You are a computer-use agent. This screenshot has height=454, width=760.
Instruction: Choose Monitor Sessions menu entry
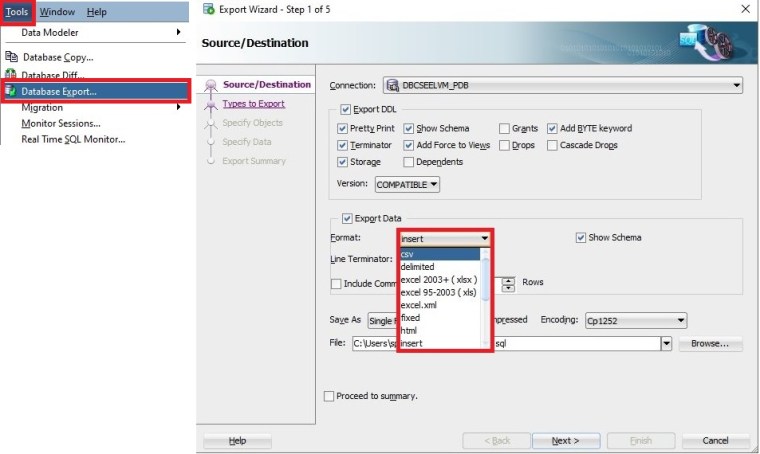coord(61,123)
